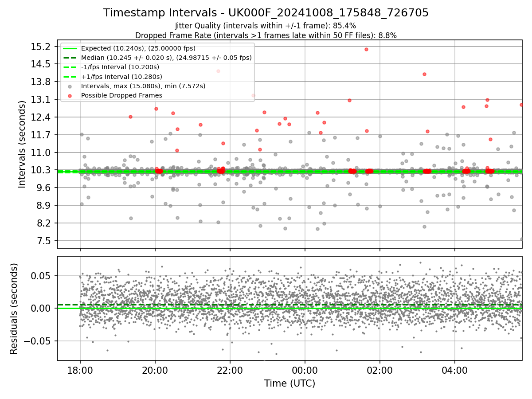
Task: Click the 20:00 time tick label
Action: (155, 370)
